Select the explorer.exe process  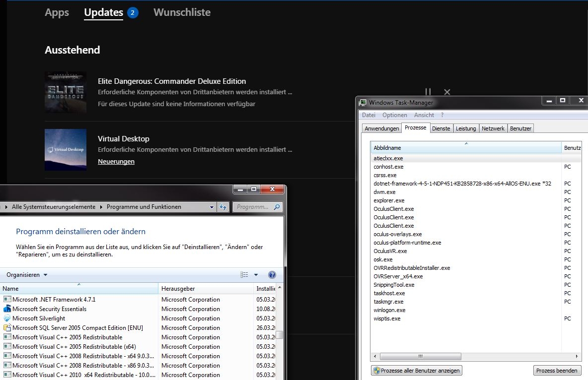389,200
